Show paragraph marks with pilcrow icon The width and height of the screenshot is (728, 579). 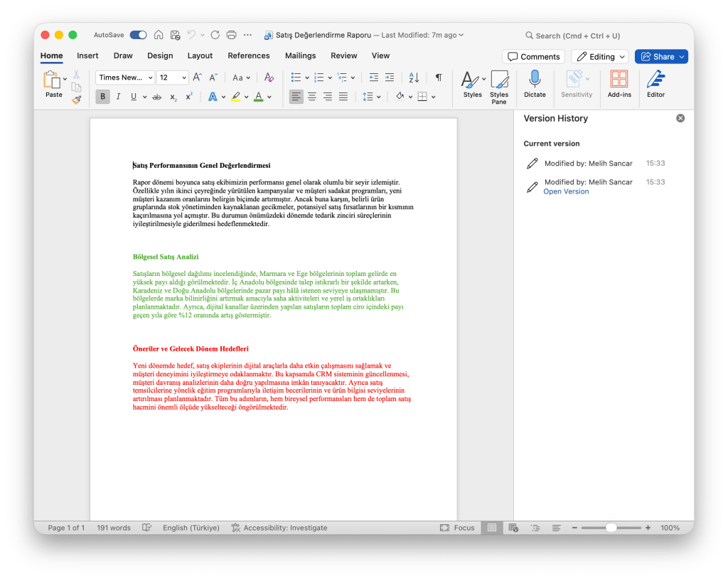[x=439, y=78]
